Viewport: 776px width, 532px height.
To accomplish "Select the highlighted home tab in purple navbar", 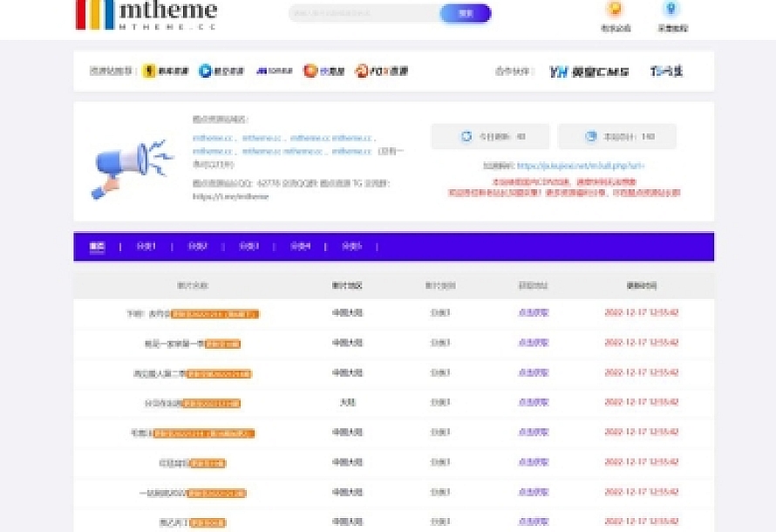I will pyautogui.click(x=97, y=247).
